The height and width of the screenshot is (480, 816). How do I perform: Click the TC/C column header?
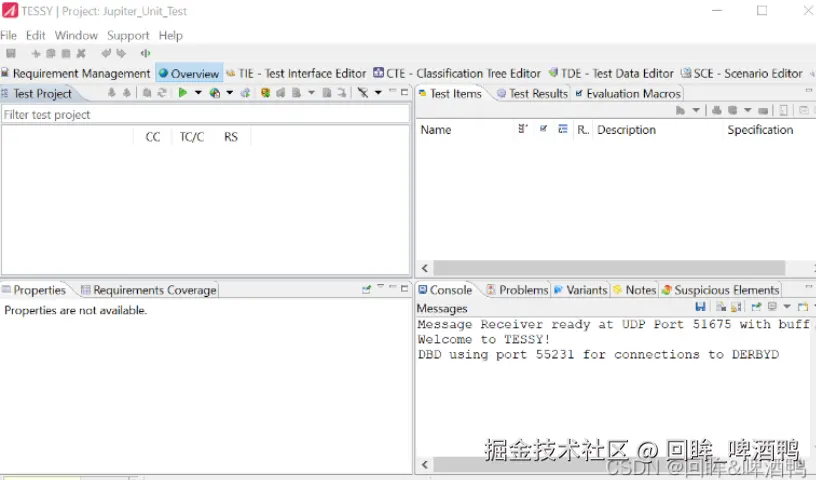pyautogui.click(x=192, y=137)
